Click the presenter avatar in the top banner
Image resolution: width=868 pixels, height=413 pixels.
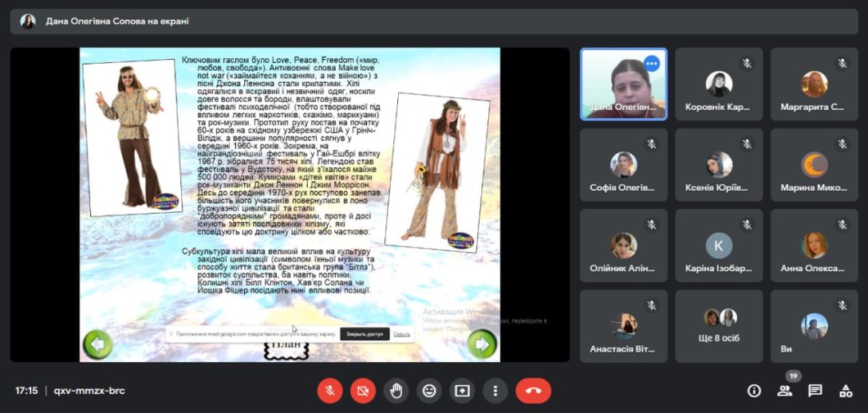click(28, 21)
